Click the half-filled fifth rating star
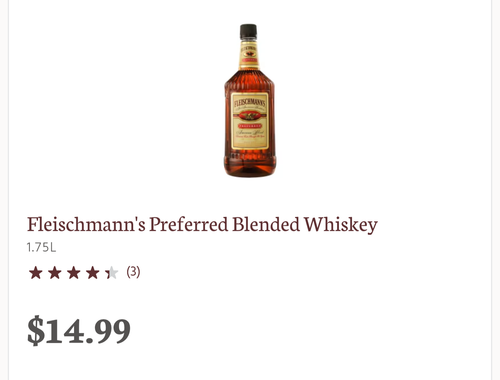Viewport: 500px width, 380px height. (x=111, y=273)
